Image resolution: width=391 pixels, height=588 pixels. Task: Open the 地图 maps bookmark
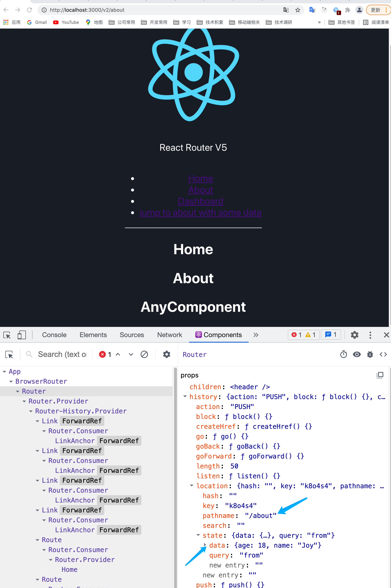coord(94,22)
